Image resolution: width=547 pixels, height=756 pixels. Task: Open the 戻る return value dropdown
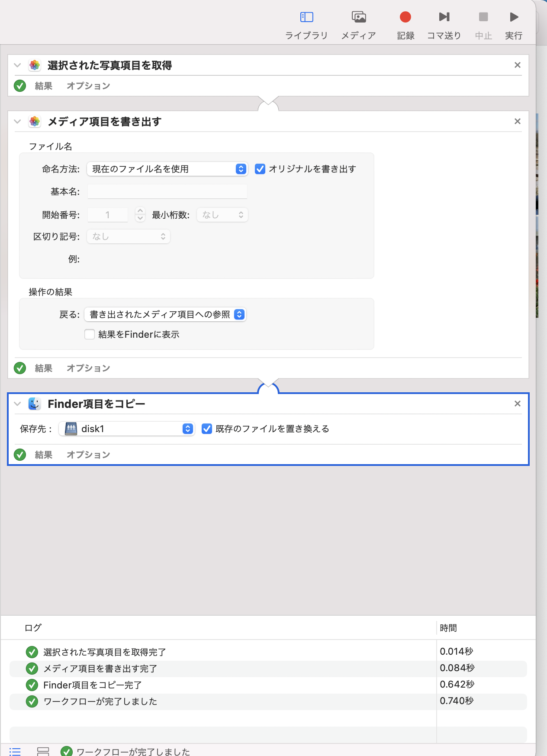[165, 314]
